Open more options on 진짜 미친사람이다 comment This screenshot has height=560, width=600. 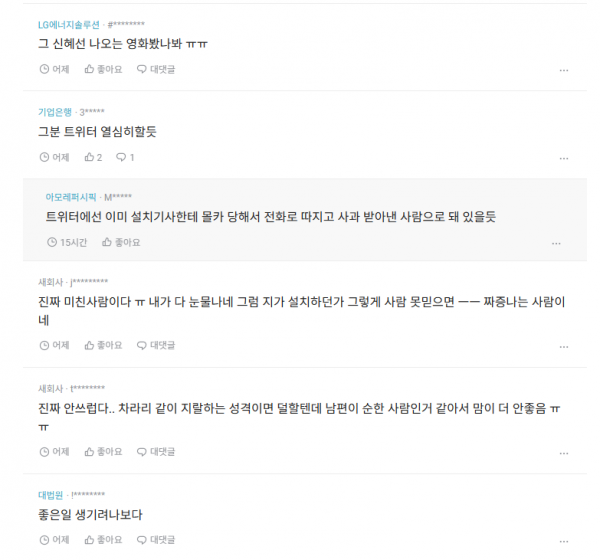point(564,347)
